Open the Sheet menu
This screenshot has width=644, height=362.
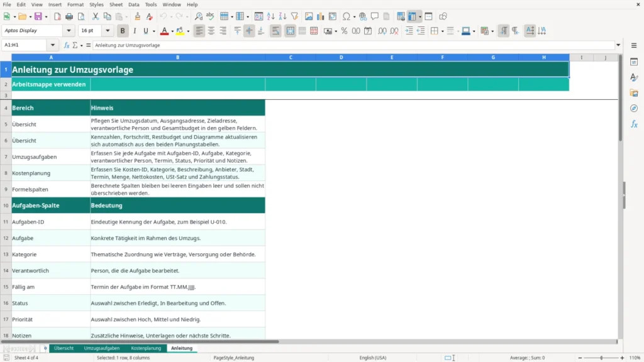(116, 4)
